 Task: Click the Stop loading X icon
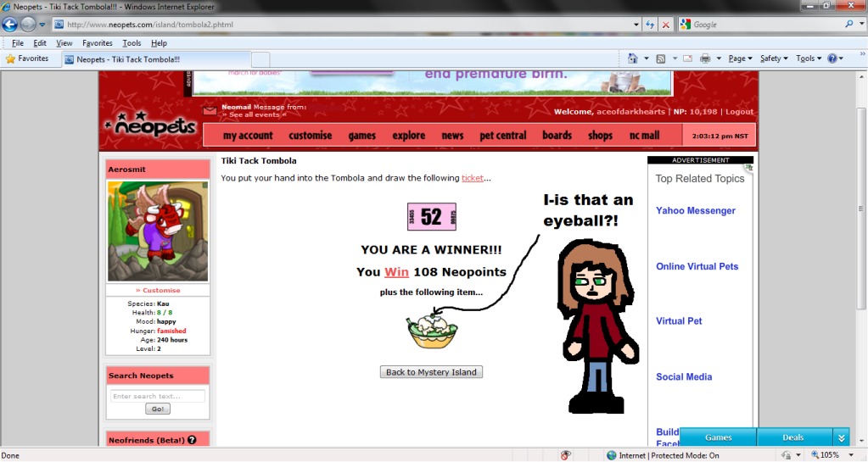(x=666, y=25)
